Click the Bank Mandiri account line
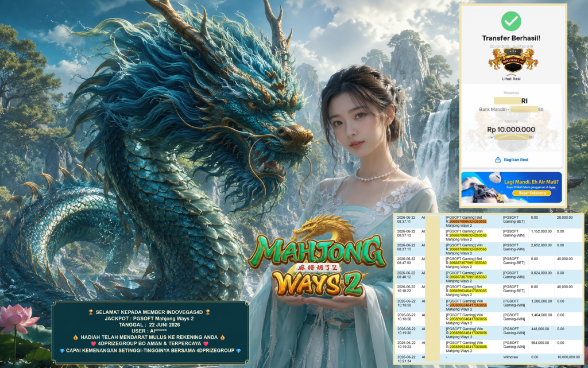This screenshot has height=368, width=588. tap(511, 110)
